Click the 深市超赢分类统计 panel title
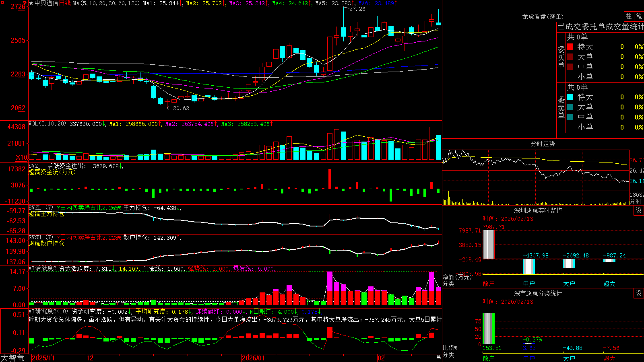 click(538, 293)
